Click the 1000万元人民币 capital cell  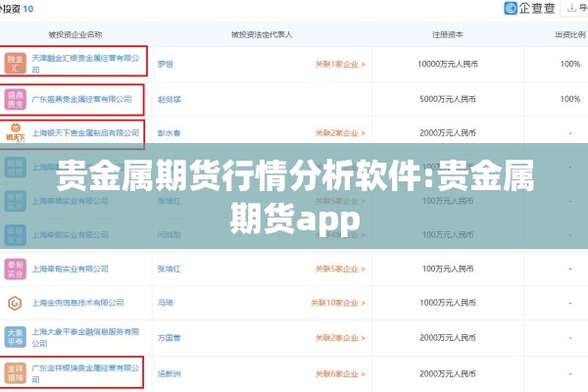(448, 303)
